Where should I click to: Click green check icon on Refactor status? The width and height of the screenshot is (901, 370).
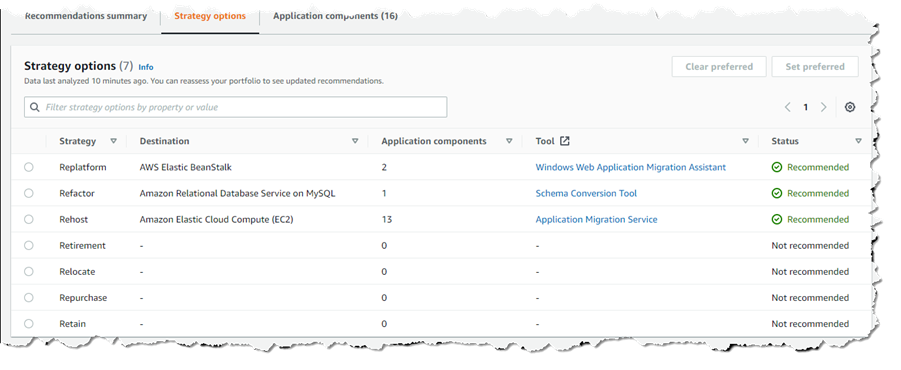[777, 194]
